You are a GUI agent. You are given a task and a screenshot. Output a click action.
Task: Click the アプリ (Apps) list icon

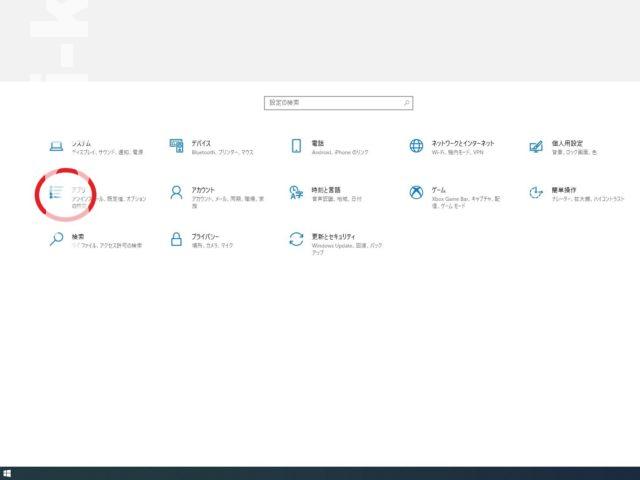[x=57, y=192]
